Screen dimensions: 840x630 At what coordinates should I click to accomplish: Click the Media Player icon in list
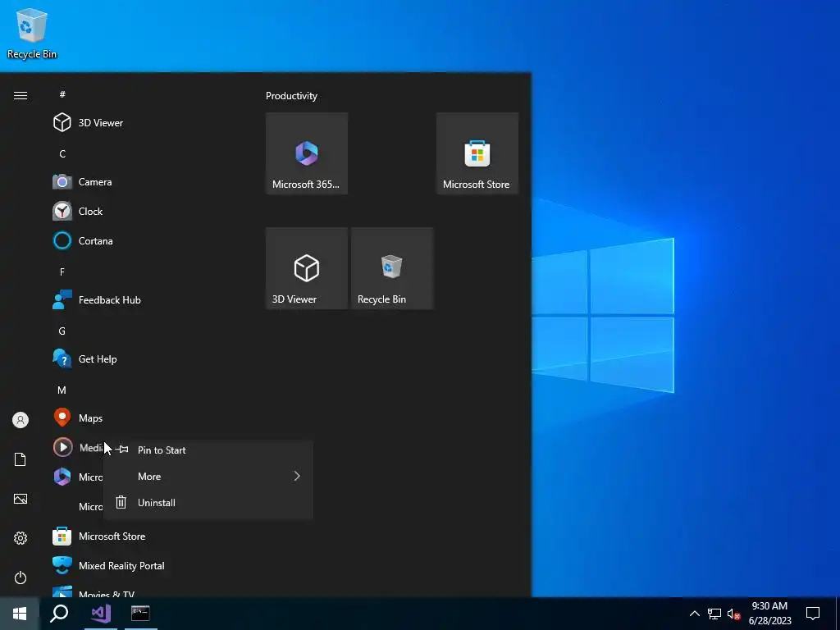(62, 447)
